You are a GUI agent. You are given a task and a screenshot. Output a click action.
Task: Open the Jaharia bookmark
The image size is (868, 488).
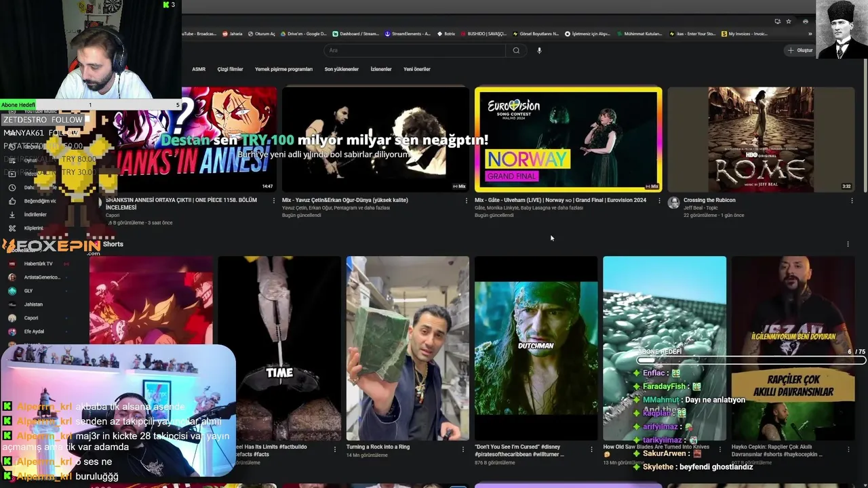coord(232,34)
